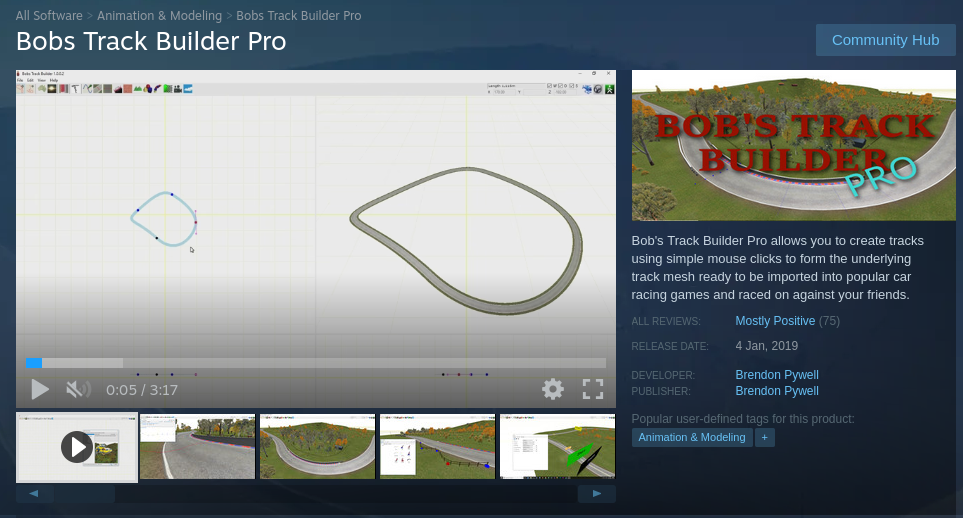
Task: Add a tag with plus button
Action: click(x=765, y=437)
